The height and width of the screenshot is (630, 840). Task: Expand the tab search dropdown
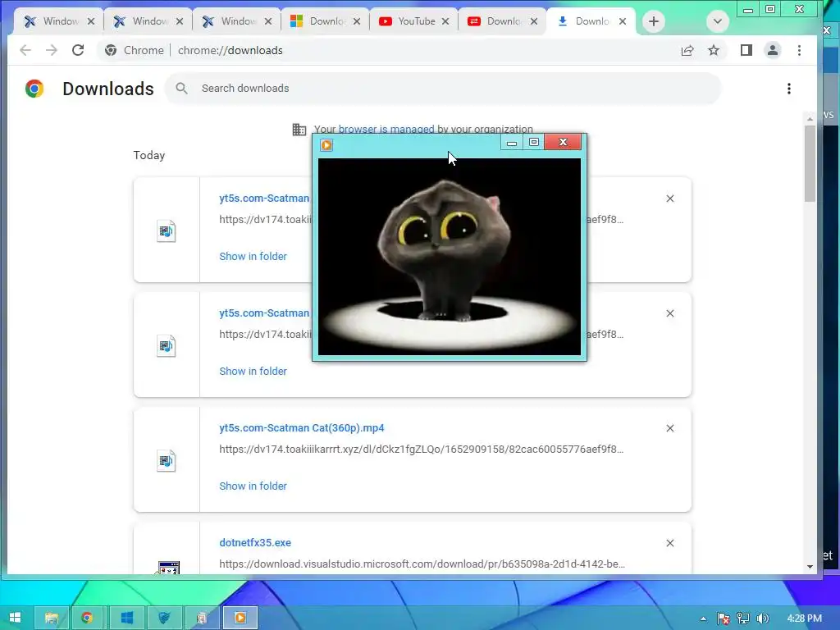pyautogui.click(x=718, y=21)
